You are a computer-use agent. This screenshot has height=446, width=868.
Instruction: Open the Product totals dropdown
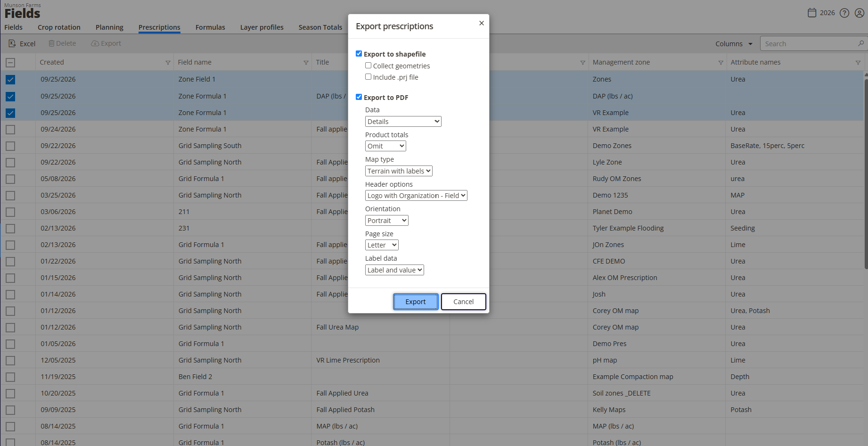[385, 146]
